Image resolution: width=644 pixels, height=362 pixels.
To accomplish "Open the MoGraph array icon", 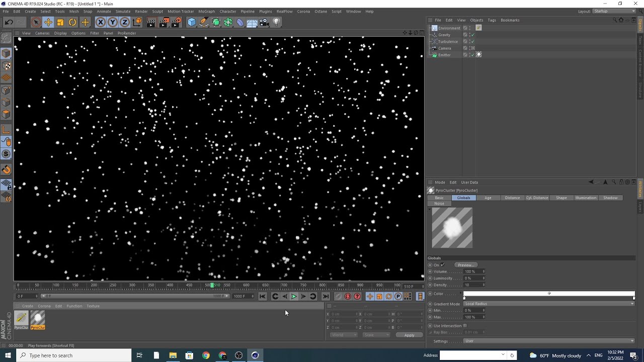I will click(228, 22).
